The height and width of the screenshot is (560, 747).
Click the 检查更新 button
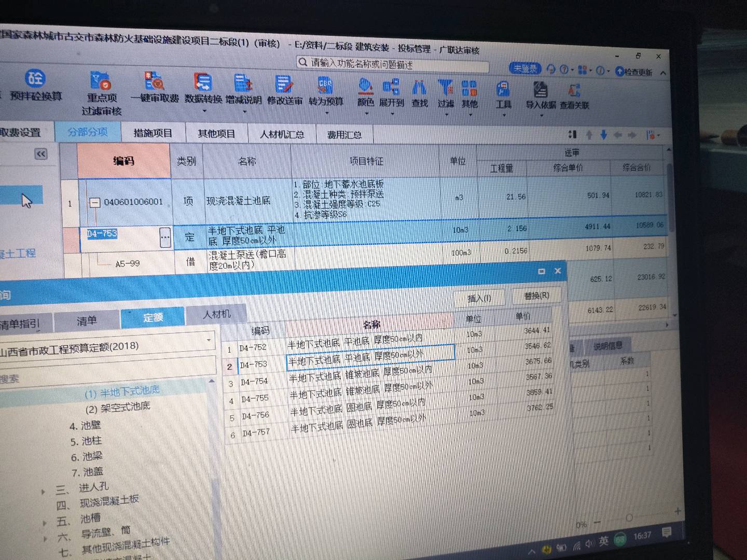click(x=634, y=72)
